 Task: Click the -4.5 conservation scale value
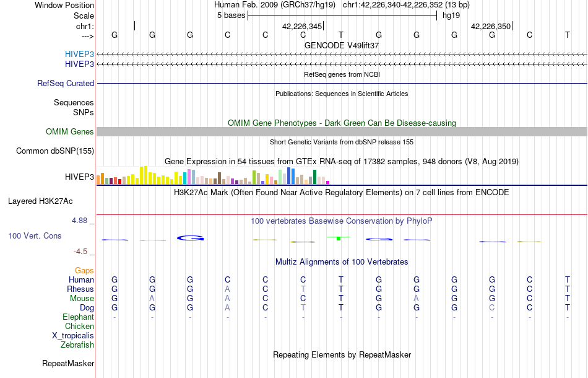(x=80, y=252)
